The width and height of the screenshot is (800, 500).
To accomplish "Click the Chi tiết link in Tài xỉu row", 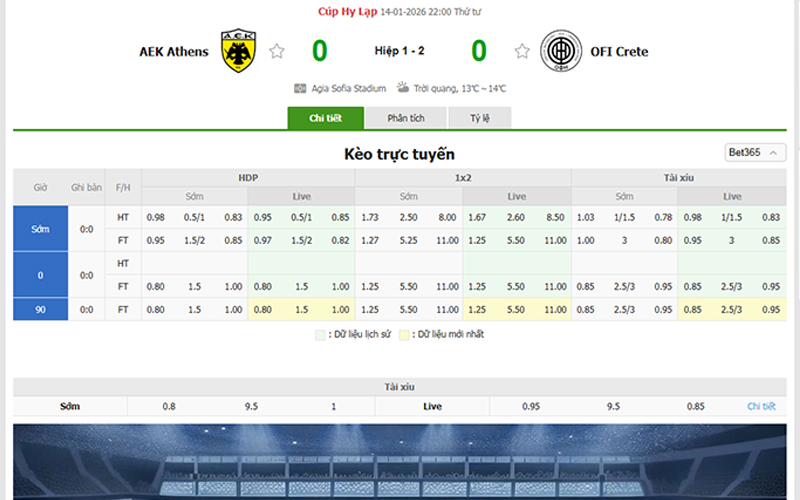I will (761, 407).
